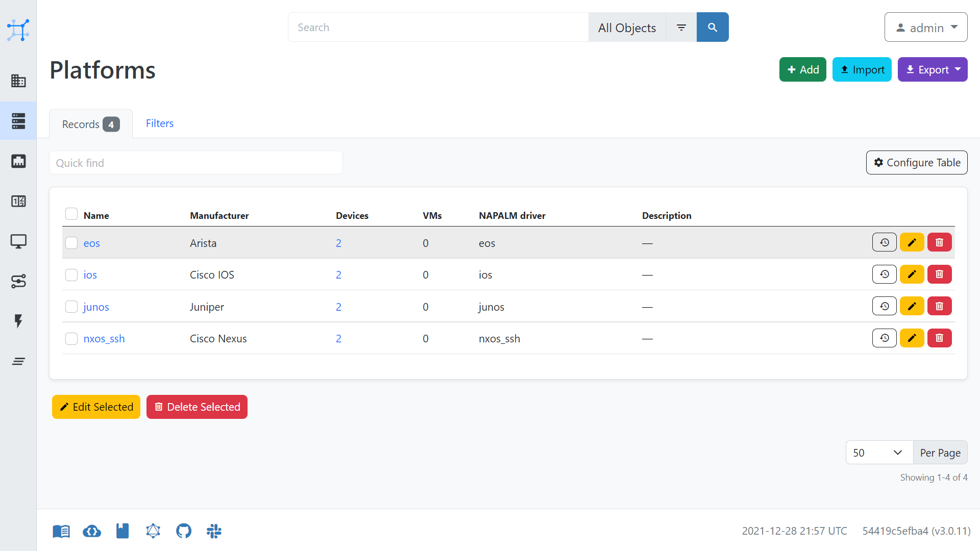Open the Export dropdown menu
Image resolution: width=980 pixels, height=551 pixels.
pos(932,69)
